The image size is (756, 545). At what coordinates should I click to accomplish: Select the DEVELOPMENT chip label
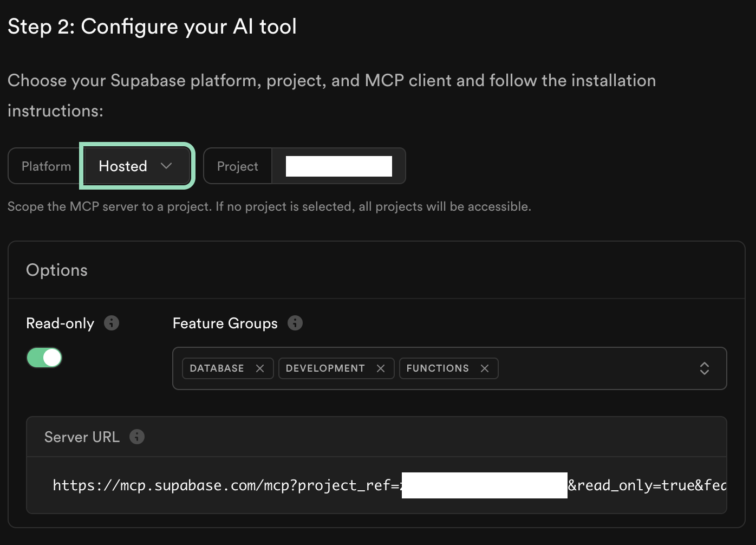point(325,368)
